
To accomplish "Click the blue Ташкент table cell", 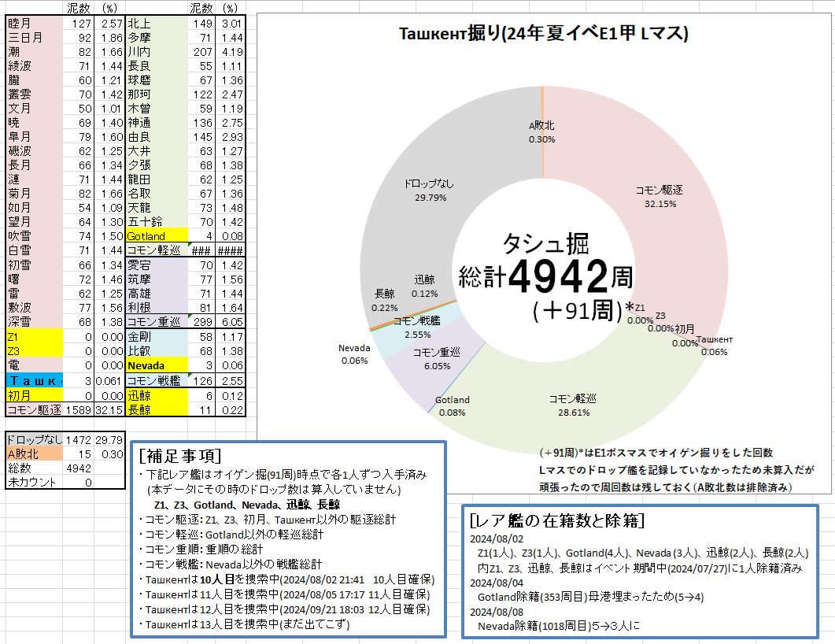I will point(34,380).
